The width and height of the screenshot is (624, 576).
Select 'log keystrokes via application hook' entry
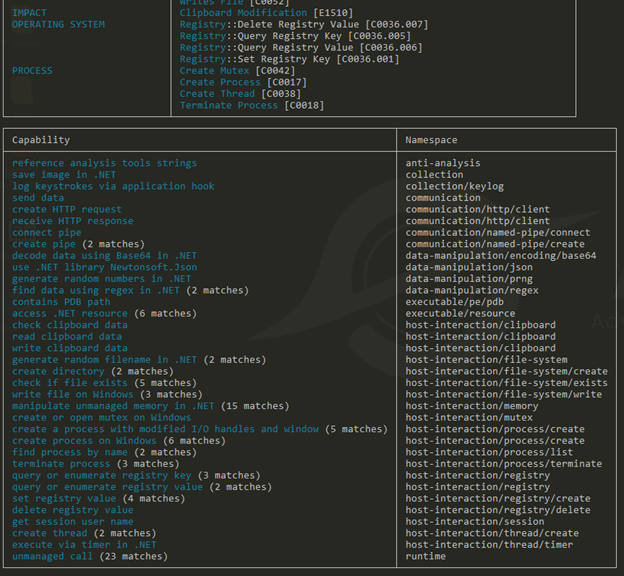[x=113, y=186]
